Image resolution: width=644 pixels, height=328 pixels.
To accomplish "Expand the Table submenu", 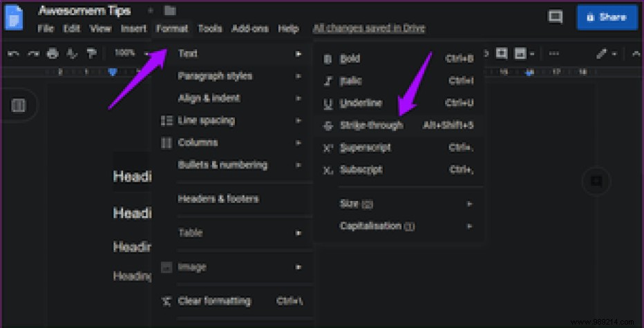I will pos(232,233).
